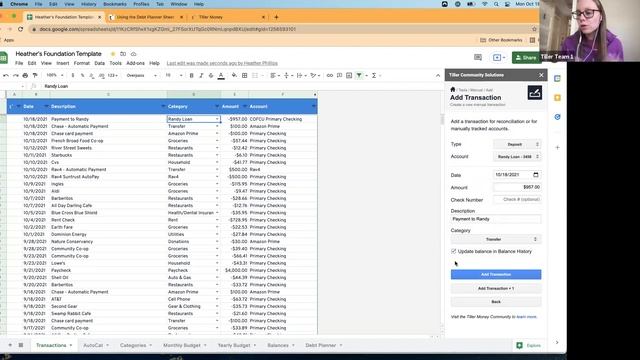Switch to the Balances sheet tab

point(278,345)
